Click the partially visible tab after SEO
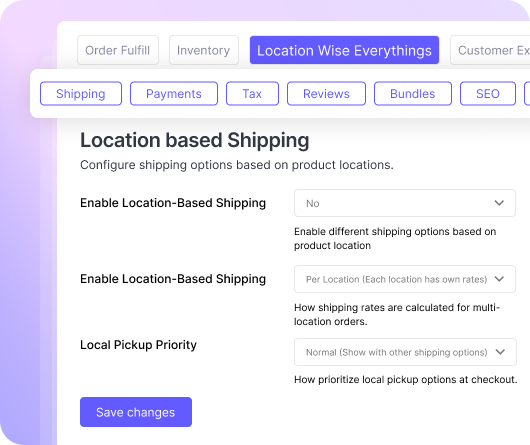 click(527, 94)
